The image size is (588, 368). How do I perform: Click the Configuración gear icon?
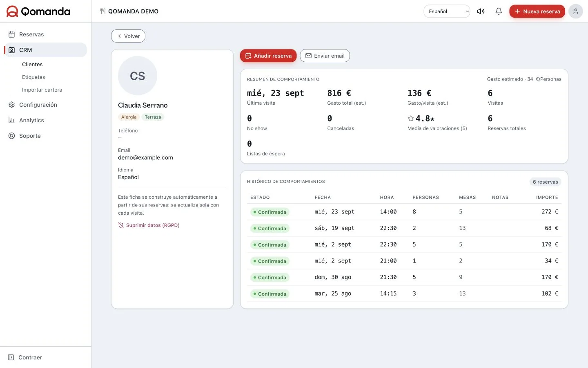(12, 105)
